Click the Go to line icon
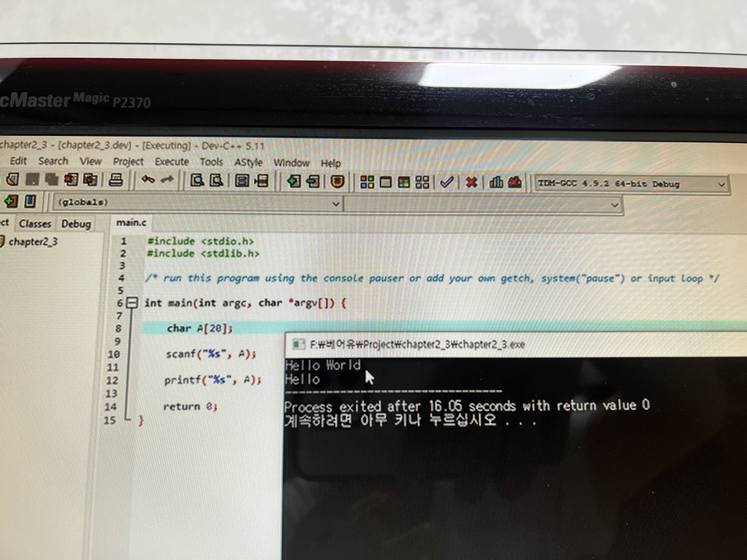 coord(261,181)
